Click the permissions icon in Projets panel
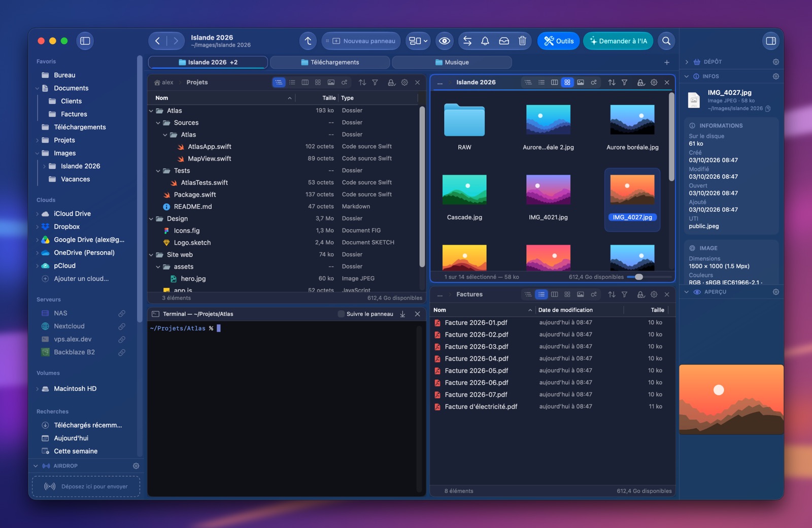The height and width of the screenshot is (528, 812). [x=391, y=82]
